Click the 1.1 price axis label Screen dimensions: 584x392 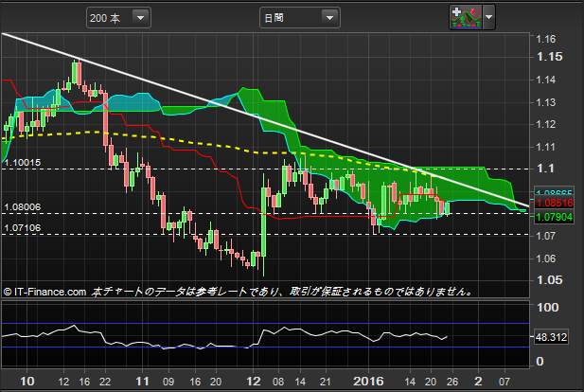coord(545,169)
